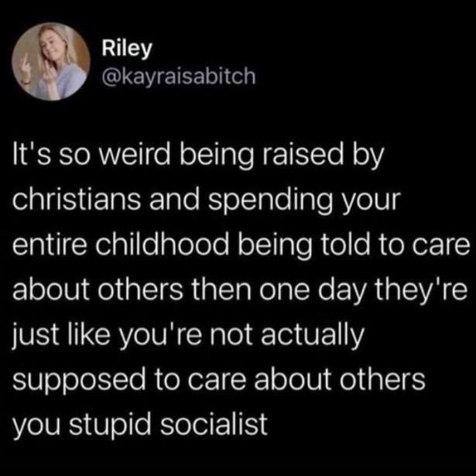
Task: Click the word "they're" in the tweet
Action: pyautogui.click(x=422, y=289)
